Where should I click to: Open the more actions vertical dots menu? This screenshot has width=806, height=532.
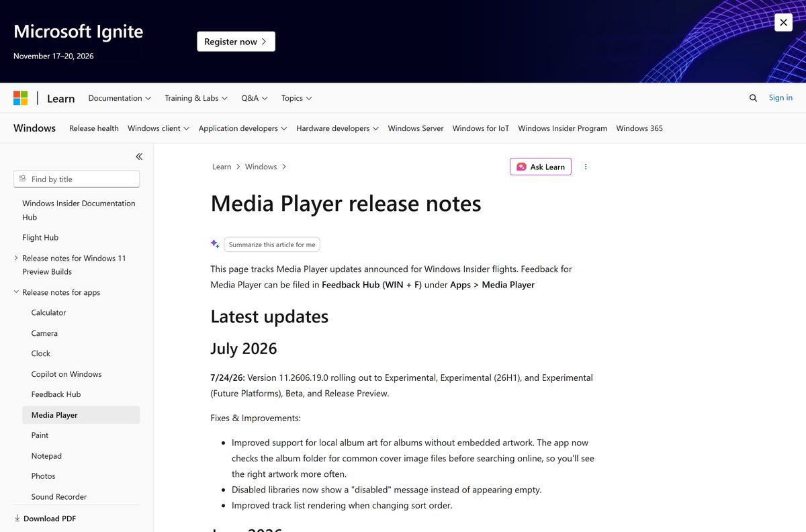pyautogui.click(x=586, y=167)
